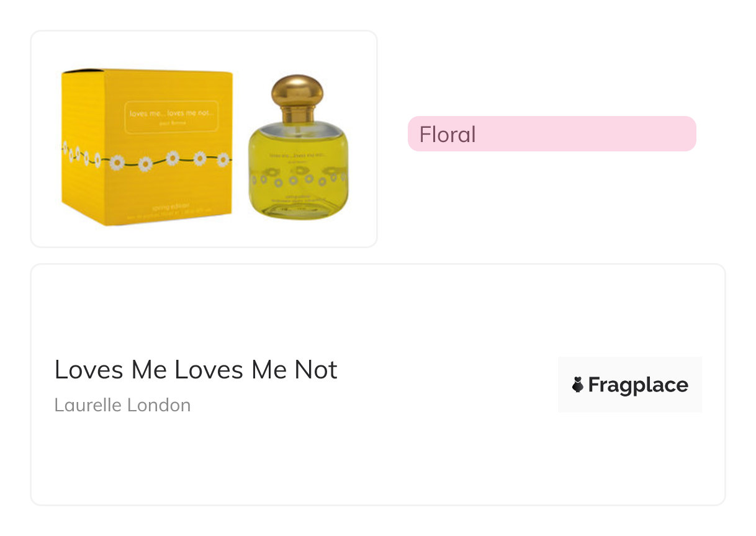Open the Laurelle London brand link
Viewport: 756px width, 536px height.
tap(122, 405)
